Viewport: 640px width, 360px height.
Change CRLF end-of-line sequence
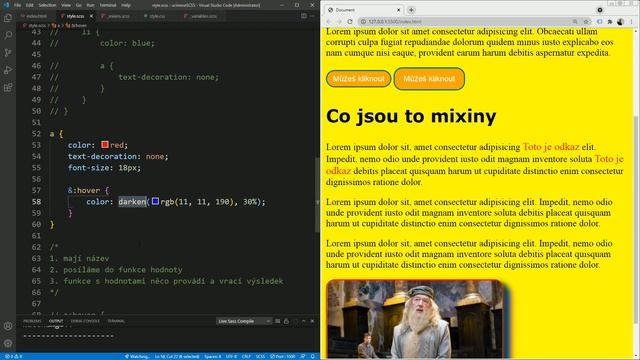[x=246, y=356]
